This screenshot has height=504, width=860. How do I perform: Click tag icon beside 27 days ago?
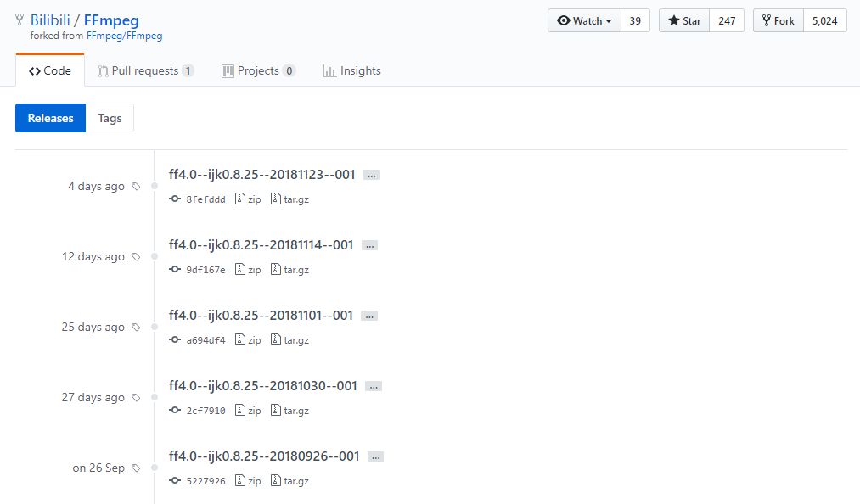pos(136,398)
